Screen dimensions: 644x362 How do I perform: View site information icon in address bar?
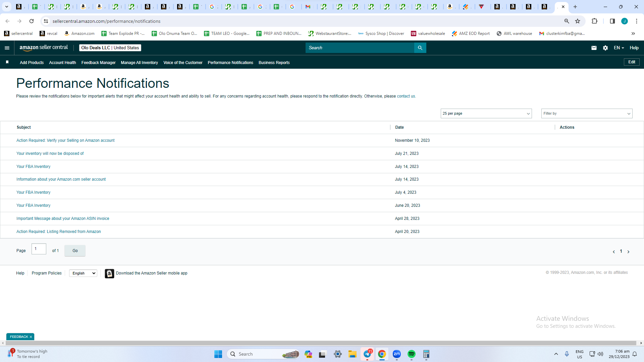click(x=46, y=21)
